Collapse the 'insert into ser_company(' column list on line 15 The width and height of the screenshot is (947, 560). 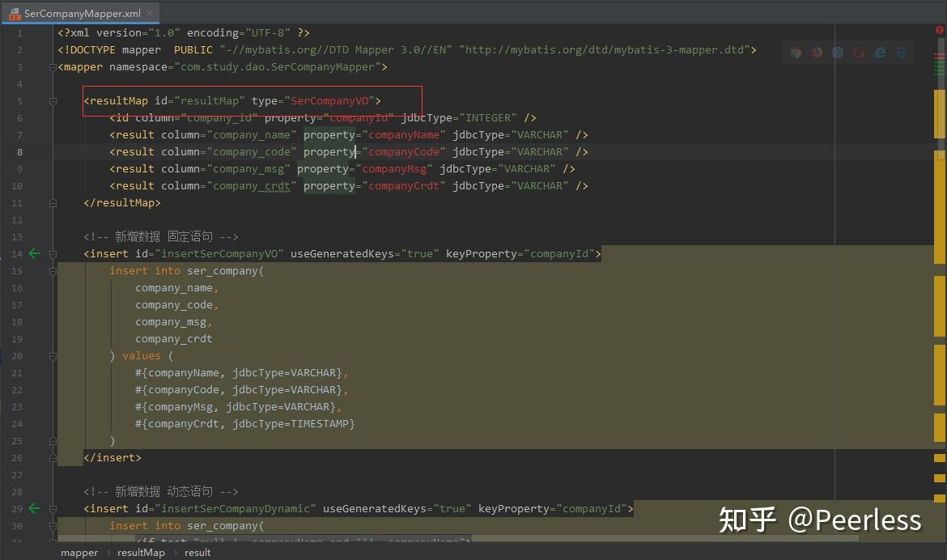53,271
